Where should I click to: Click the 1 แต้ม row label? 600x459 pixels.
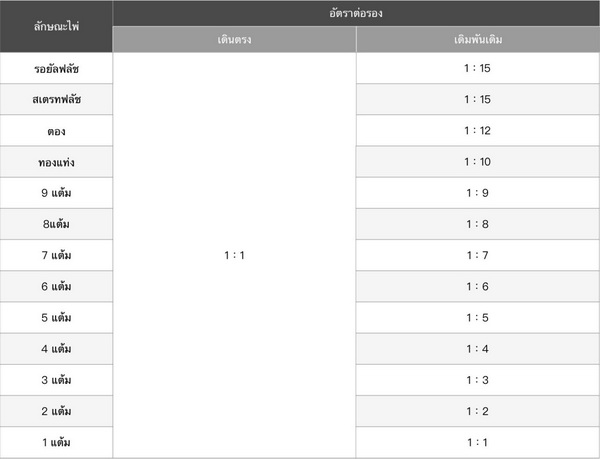[x=56, y=442]
